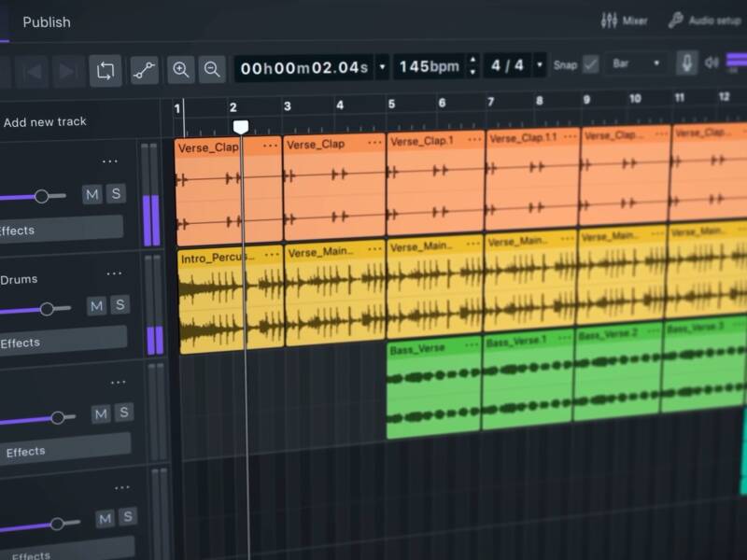The image size is (747, 560).
Task: Mute the Drums track
Action: (97, 305)
